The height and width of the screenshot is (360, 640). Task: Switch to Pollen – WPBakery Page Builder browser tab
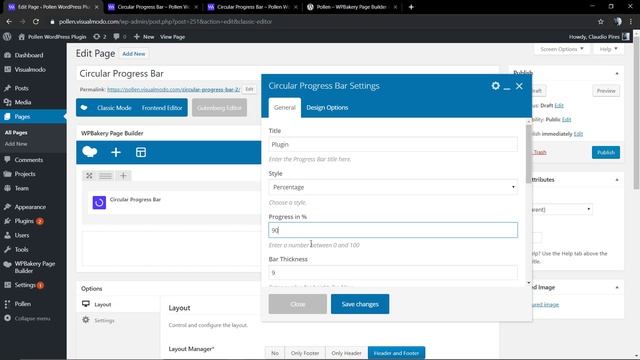point(351,7)
